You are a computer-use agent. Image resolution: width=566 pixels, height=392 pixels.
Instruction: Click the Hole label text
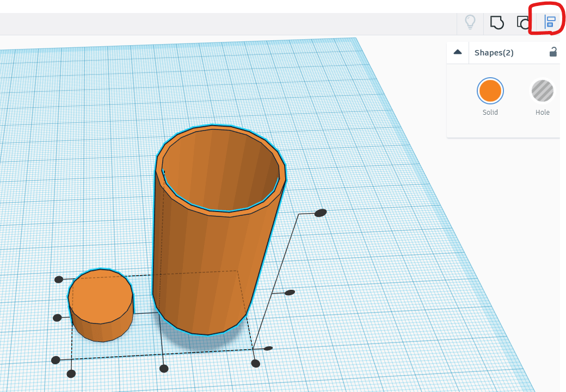click(542, 112)
